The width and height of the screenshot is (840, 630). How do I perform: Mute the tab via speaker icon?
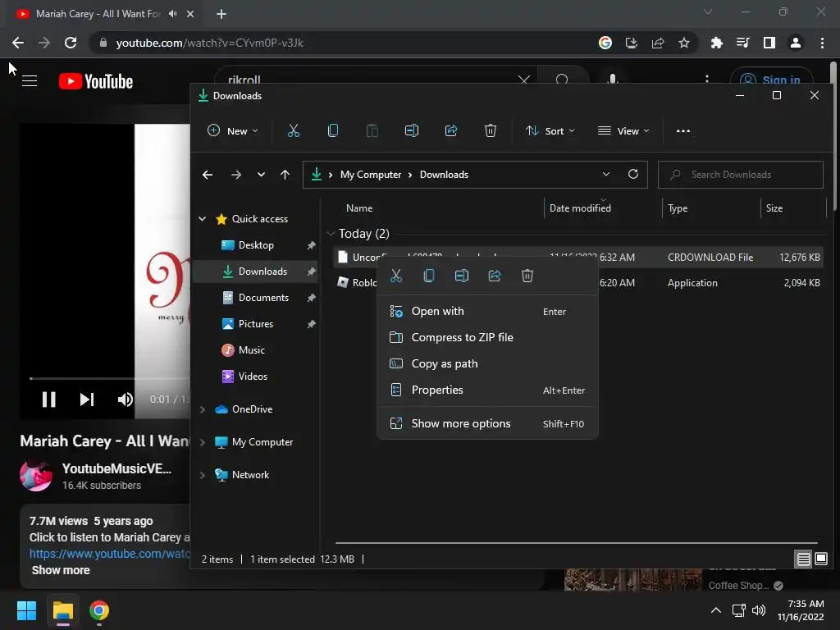(x=172, y=14)
